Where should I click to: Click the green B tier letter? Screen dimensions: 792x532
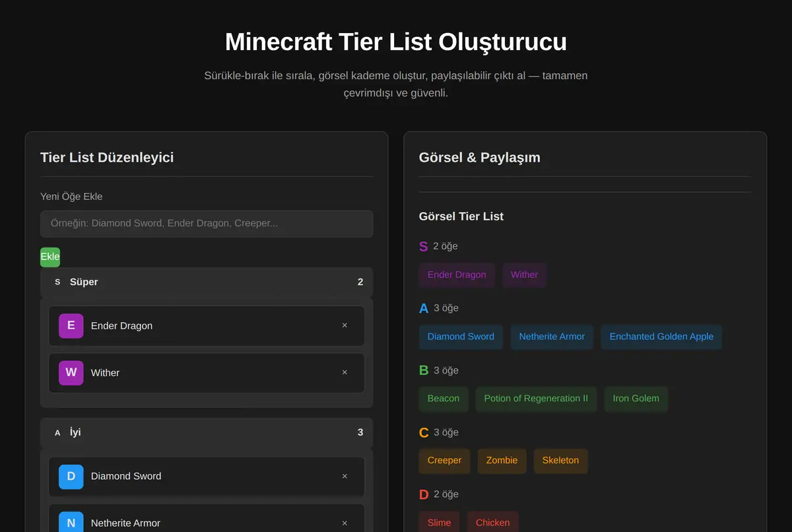pos(424,370)
